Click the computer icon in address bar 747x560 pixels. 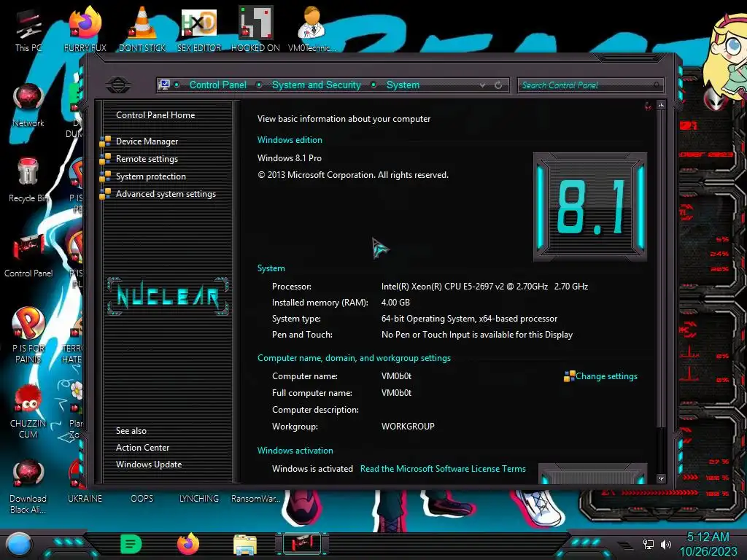point(164,85)
